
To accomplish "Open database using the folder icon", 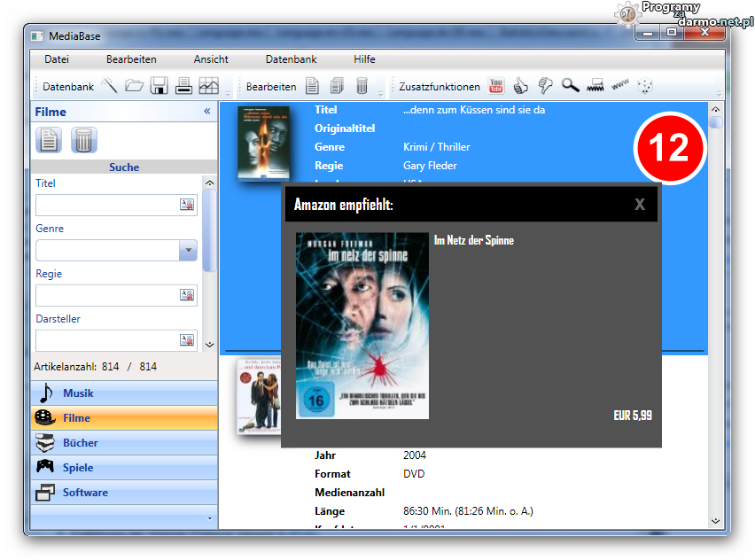I will click(134, 86).
